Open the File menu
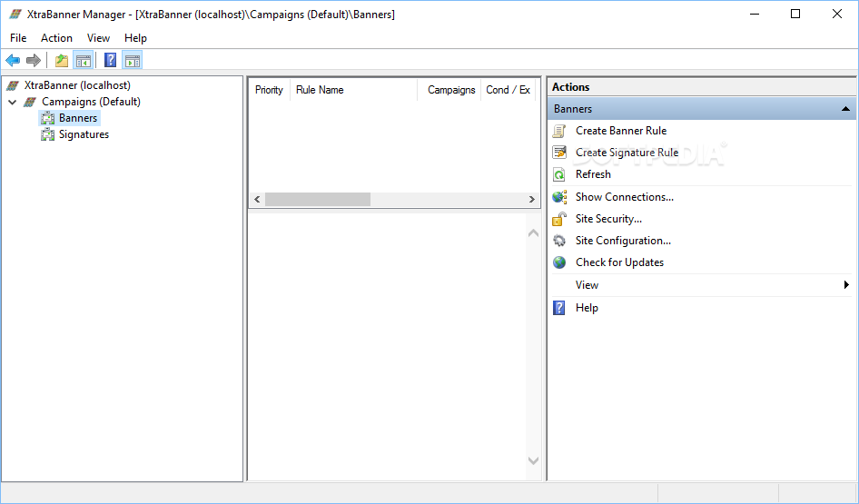 (x=18, y=38)
